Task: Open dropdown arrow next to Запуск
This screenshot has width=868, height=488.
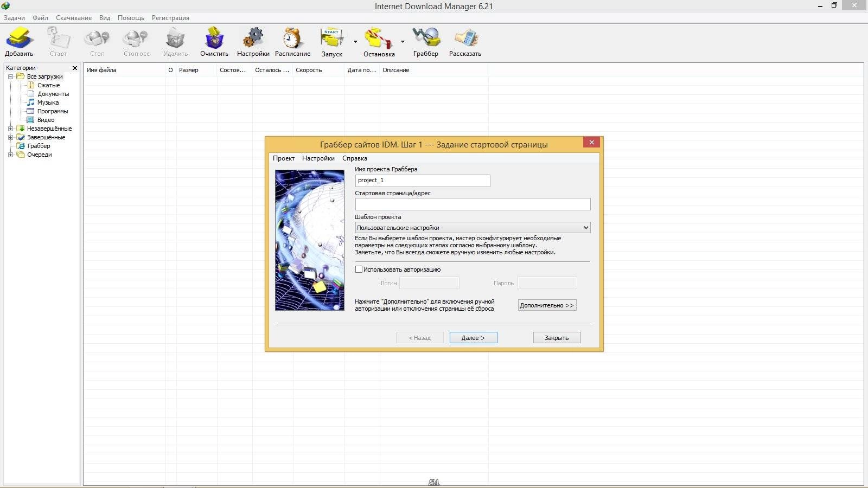Action: (x=355, y=41)
